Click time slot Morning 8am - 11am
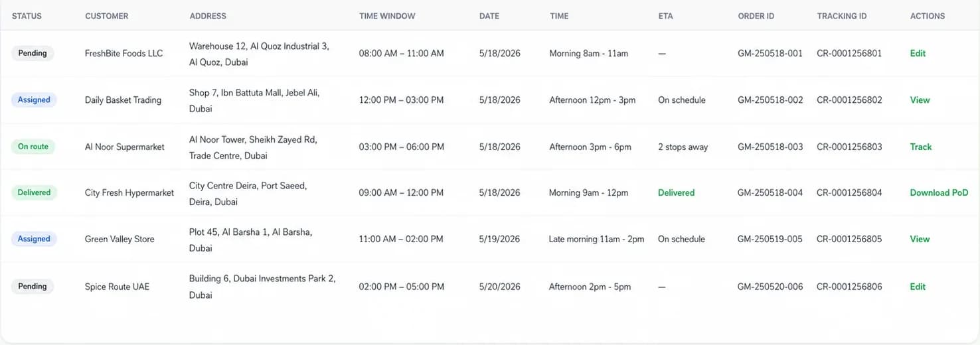This screenshot has height=345, width=980. pyautogui.click(x=588, y=53)
